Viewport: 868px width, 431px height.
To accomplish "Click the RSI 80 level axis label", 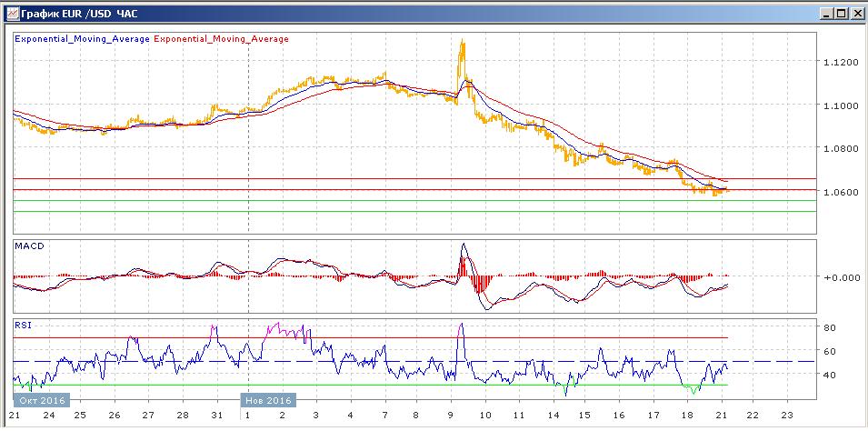I will 829,327.
